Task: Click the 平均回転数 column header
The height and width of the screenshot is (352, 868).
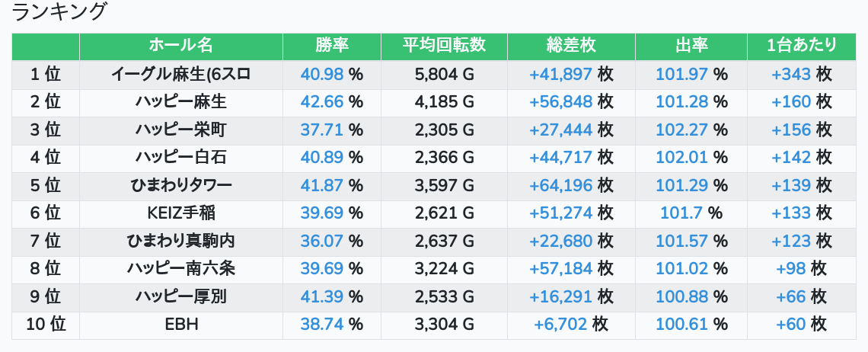Action: point(444,46)
